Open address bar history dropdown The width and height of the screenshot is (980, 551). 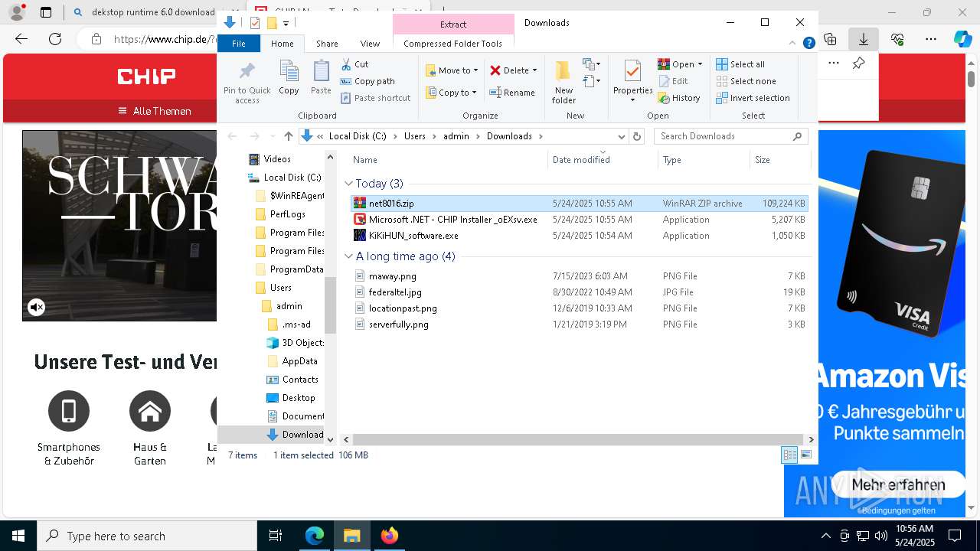622,136
